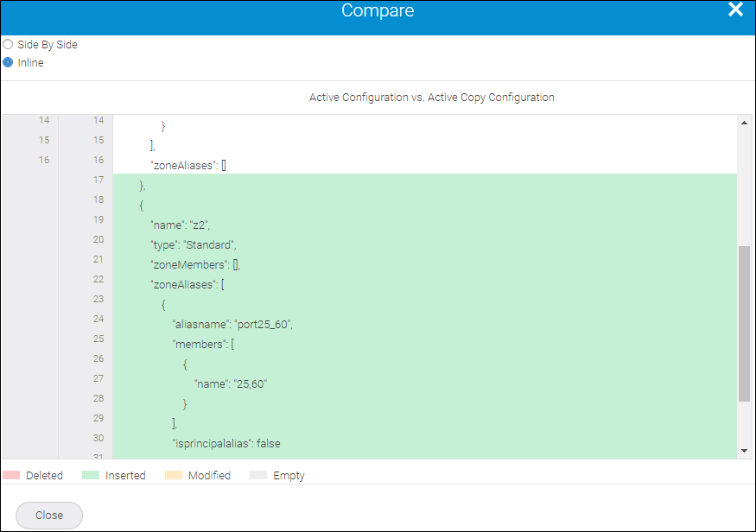Select the Side By Side view option
756x532 pixels.
pos(8,44)
